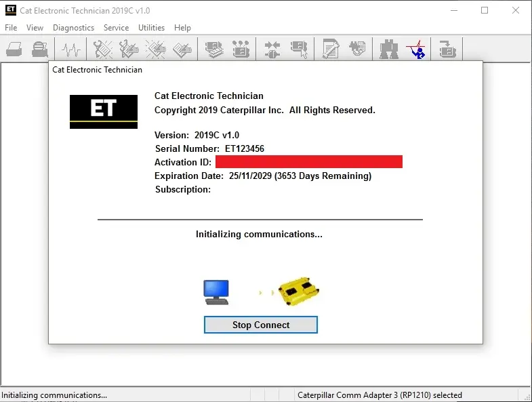
Task: Open the Status Tool waveform icon
Action: (x=71, y=49)
